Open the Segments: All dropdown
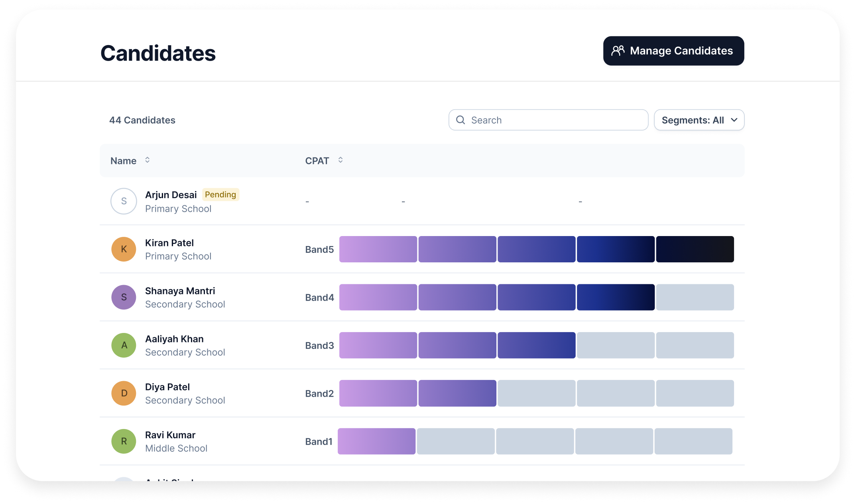The width and height of the screenshot is (856, 504). click(699, 120)
